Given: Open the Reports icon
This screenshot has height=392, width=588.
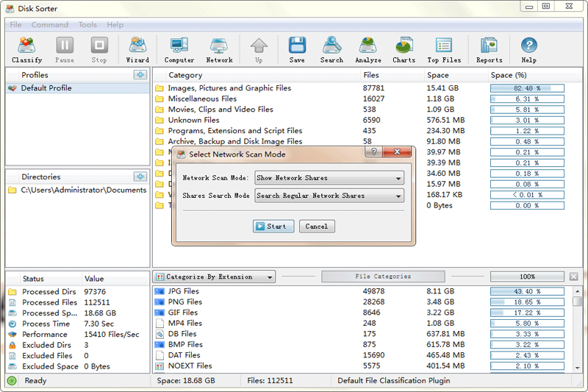Looking at the screenshot, I should click(489, 49).
